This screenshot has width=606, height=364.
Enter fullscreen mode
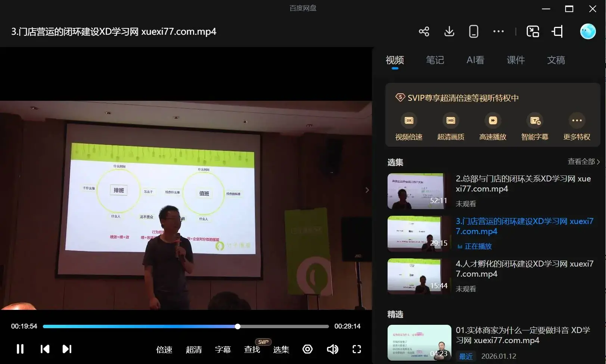point(357,349)
